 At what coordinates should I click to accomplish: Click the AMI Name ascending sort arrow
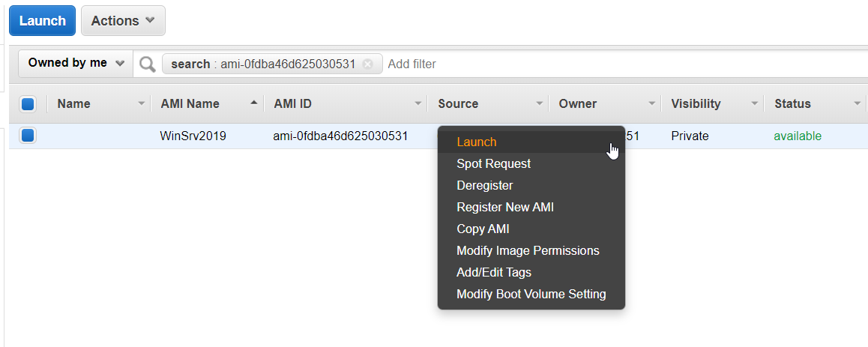pyautogui.click(x=254, y=103)
